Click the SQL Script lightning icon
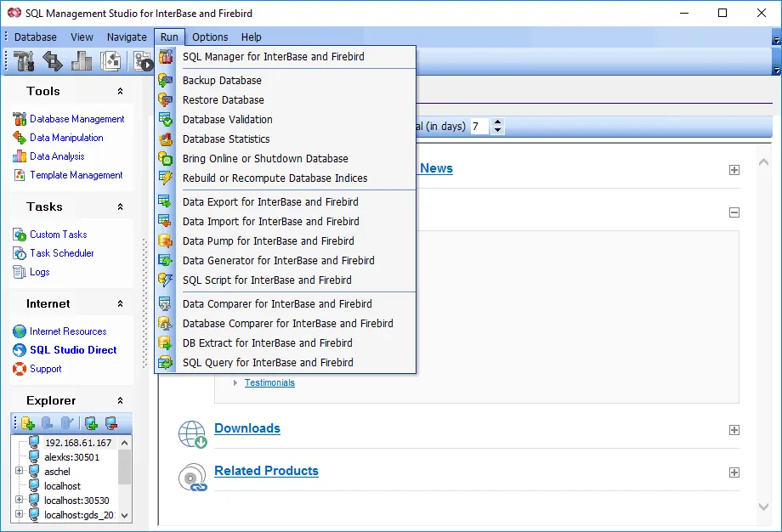This screenshot has height=532, width=782. (165, 280)
